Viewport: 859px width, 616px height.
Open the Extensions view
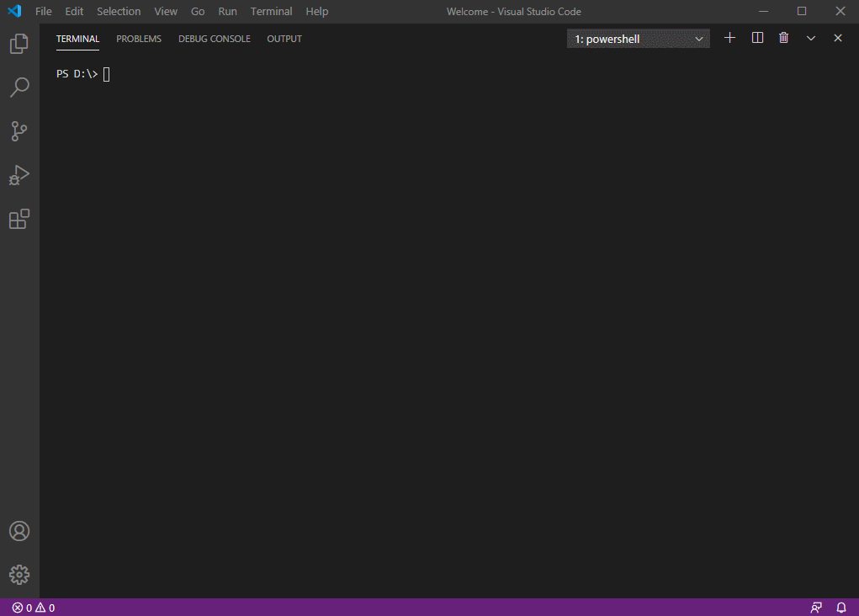(x=19, y=219)
